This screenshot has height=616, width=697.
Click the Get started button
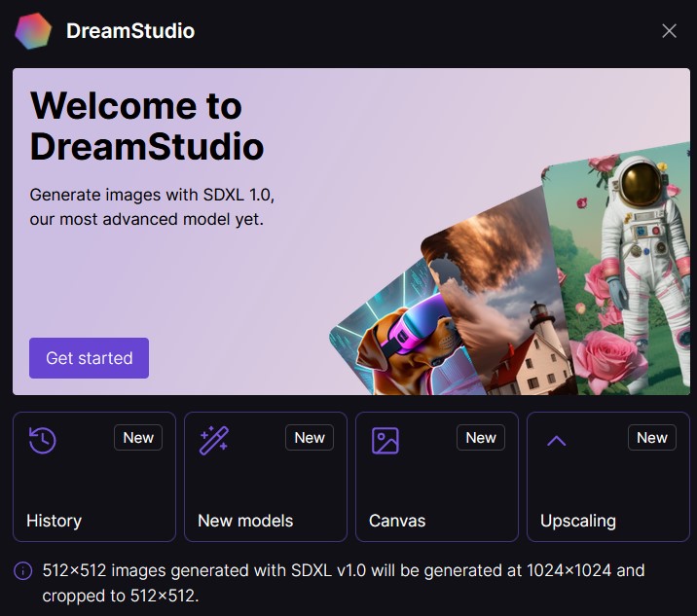point(89,358)
